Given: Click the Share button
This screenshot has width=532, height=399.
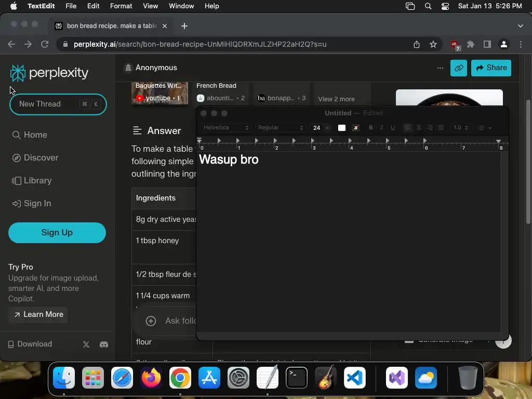Looking at the screenshot, I should [x=491, y=68].
